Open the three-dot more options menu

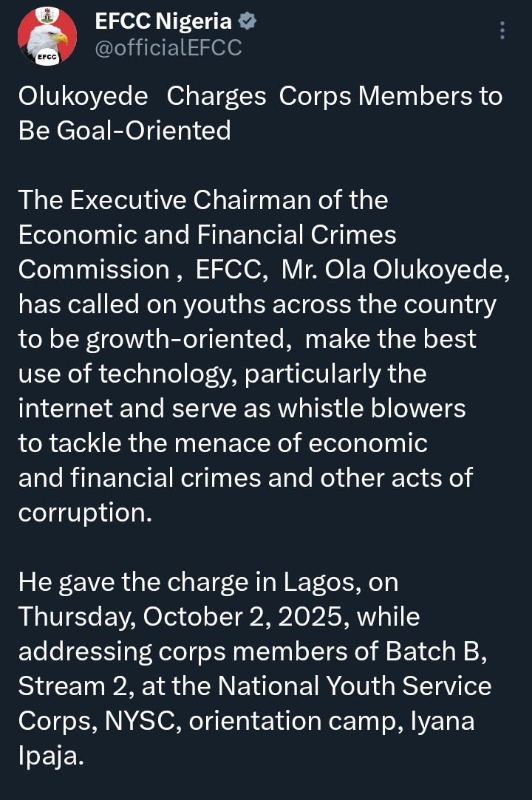pyautogui.click(x=502, y=31)
